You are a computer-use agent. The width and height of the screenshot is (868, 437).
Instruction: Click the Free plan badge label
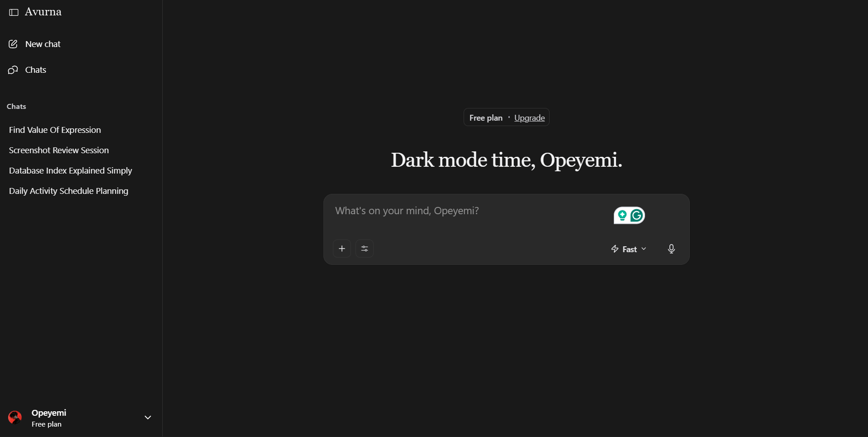(x=486, y=118)
